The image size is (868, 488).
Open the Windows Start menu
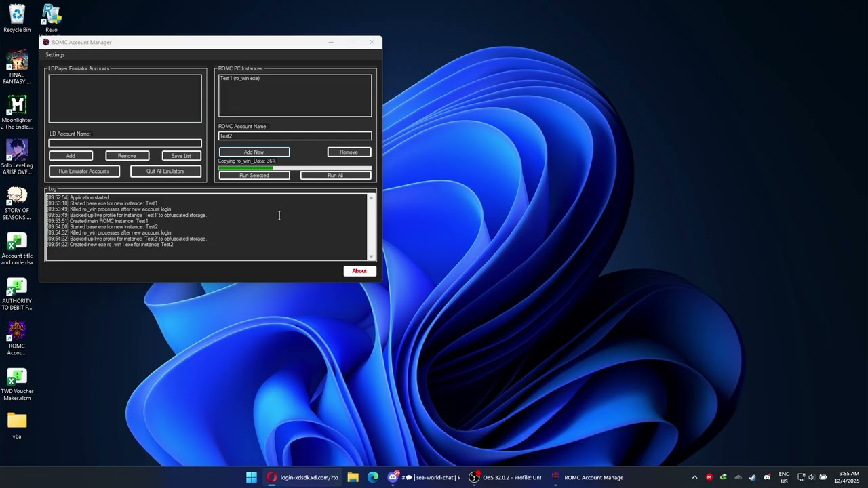coord(252,477)
